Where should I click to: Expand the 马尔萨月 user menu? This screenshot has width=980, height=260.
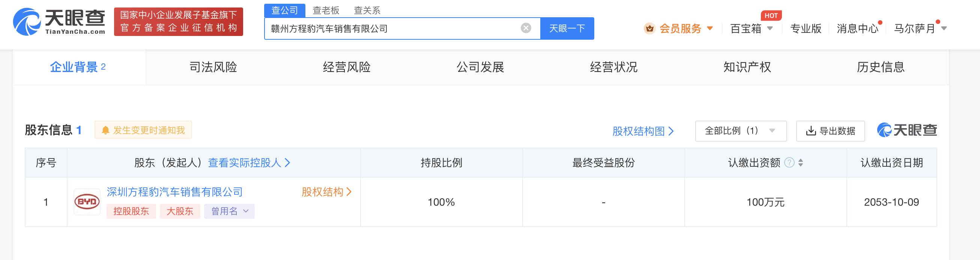920,28
